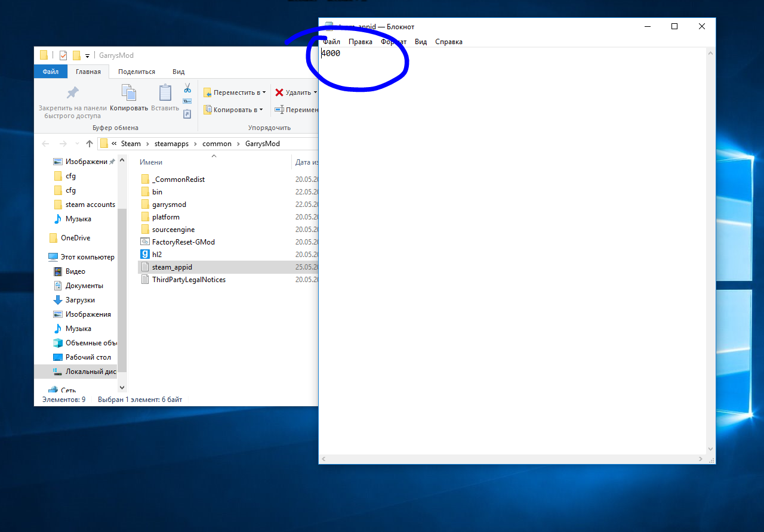Expand the Quick Access Toolbar customize arrow
This screenshot has height=532, width=764.
87,56
